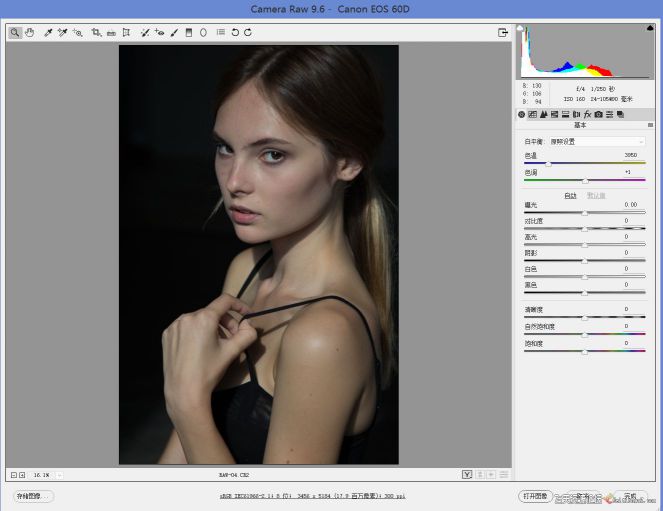663x511 pixels.
Task: Select the Hand tool
Action: click(29, 32)
